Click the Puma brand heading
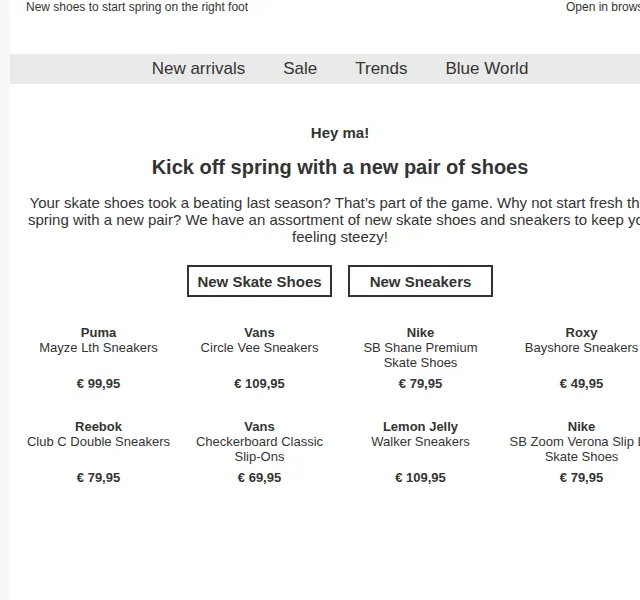The height and width of the screenshot is (600, 640). [98, 333]
